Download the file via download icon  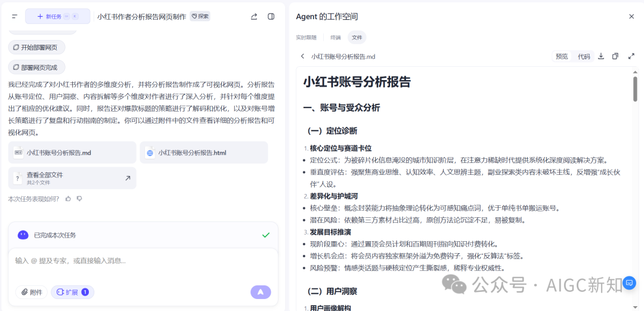pos(601,56)
